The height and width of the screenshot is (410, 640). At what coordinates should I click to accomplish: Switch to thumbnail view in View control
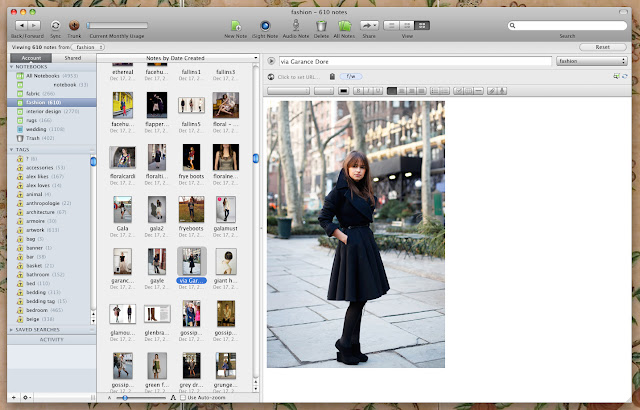tap(422, 23)
